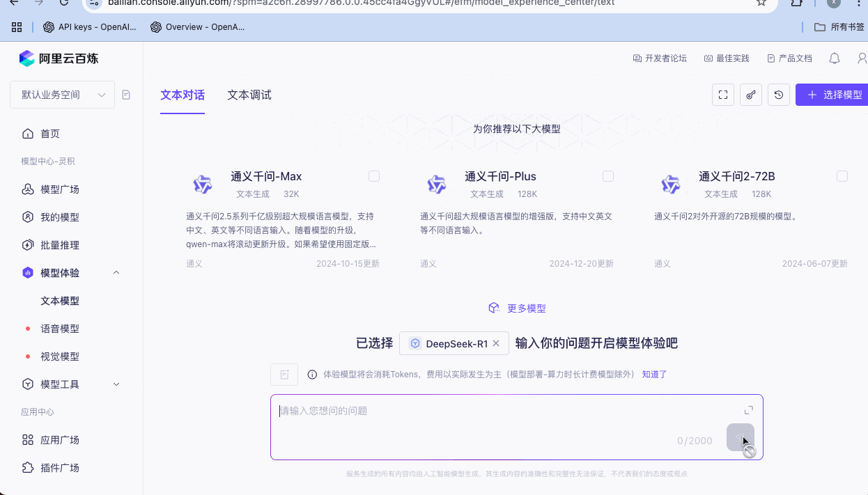Screen dimensions: 868x495
Task: Click the 通义千问-Plus model title
Action: coord(500,177)
